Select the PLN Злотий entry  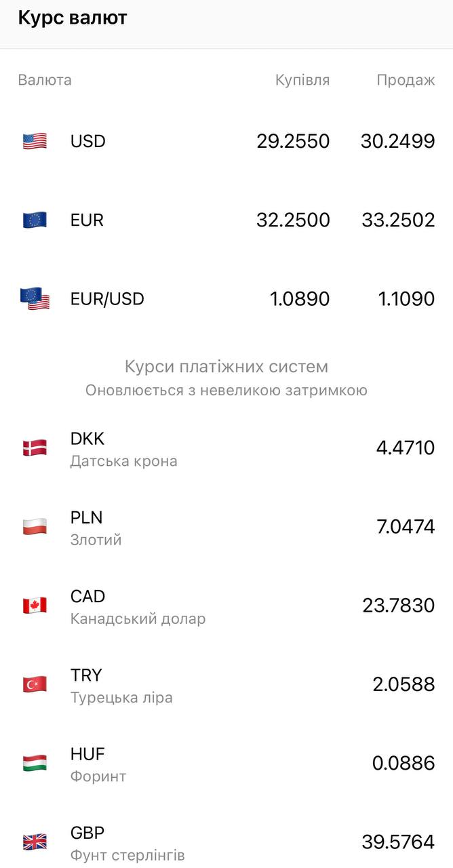point(226,527)
